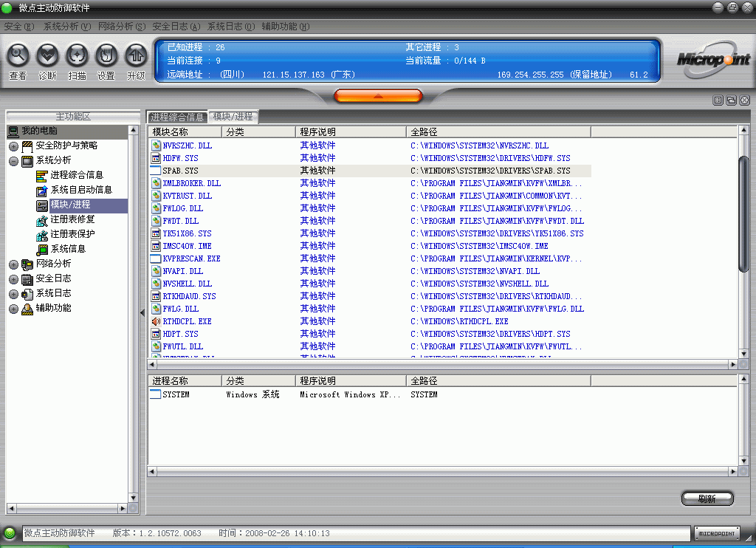Click the KVPRESCAN.EXE file icon

pyautogui.click(x=156, y=258)
